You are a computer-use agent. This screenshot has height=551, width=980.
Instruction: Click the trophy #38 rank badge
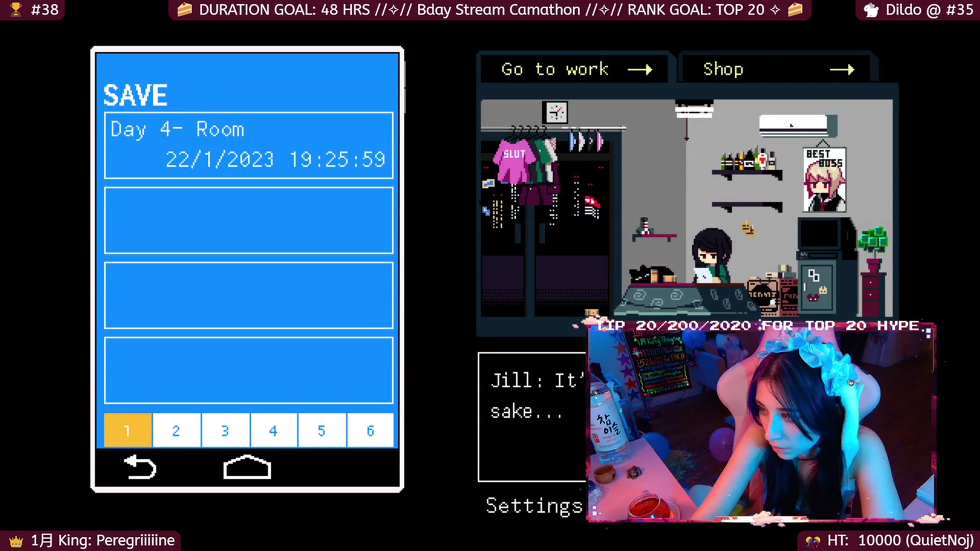click(x=34, y=10)
